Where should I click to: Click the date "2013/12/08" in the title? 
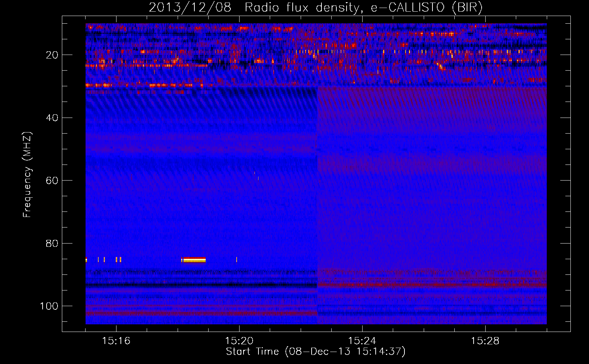click(x=190, y=8)
